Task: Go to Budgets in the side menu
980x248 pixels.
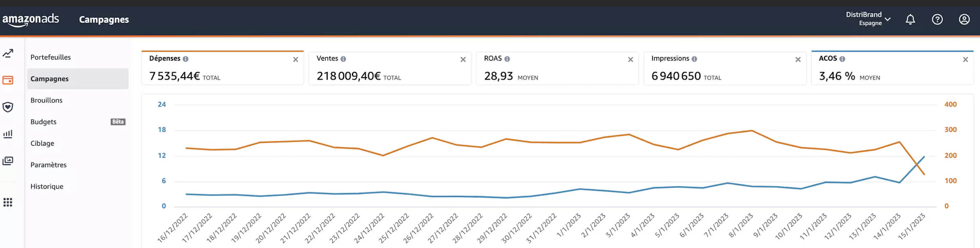Action: [44, 122]
